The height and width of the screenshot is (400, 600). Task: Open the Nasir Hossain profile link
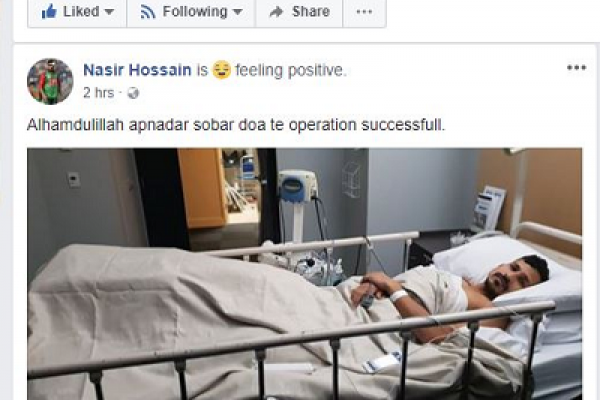(137, 70)
